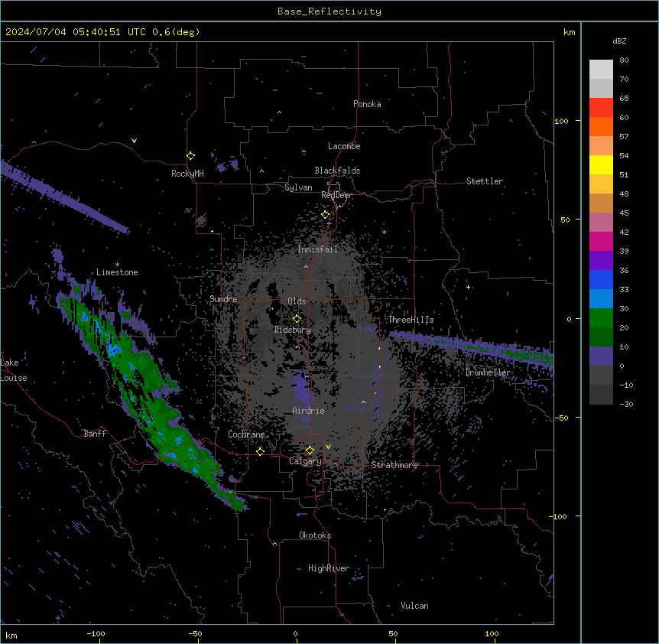This screenshot has width=659, height=644.
Task: Select the asterisk marker above Limestone
Action: 117,265
